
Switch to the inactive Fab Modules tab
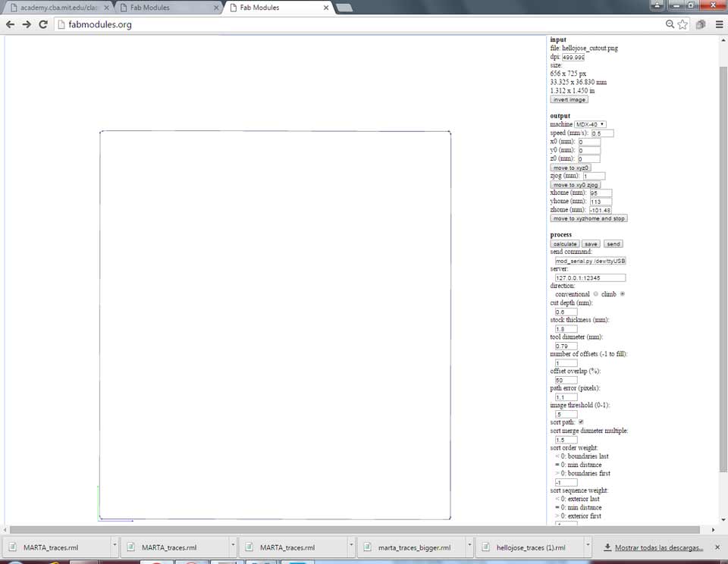tap(167, 8)
